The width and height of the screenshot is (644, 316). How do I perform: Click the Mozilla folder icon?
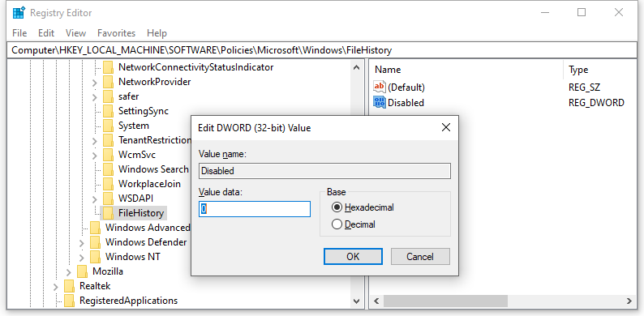pyautogui.click(x=82, y=271)
